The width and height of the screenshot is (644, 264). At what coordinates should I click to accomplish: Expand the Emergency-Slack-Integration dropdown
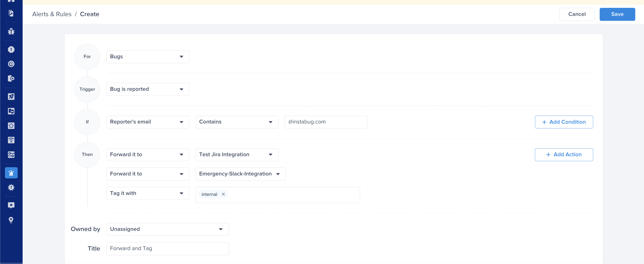240,174
